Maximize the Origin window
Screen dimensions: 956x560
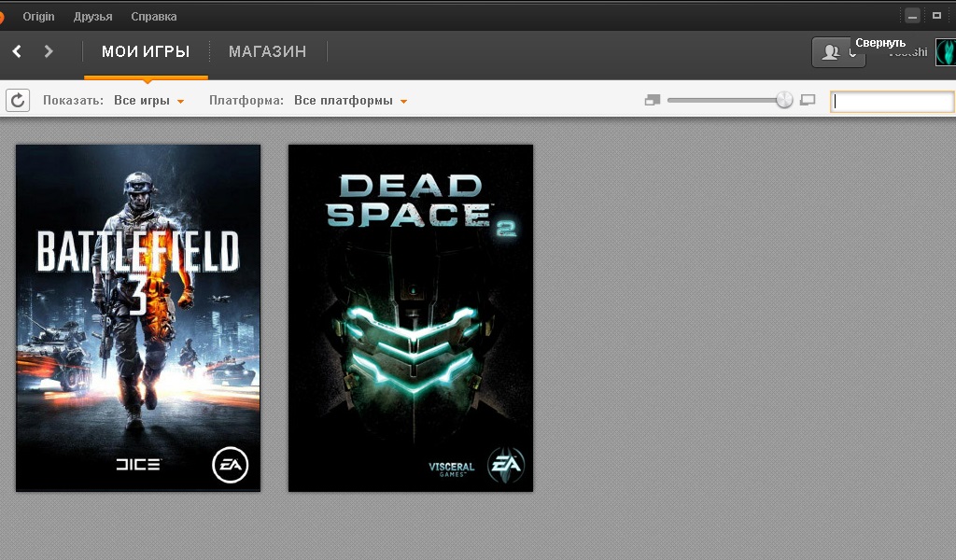tap(937, 16)
